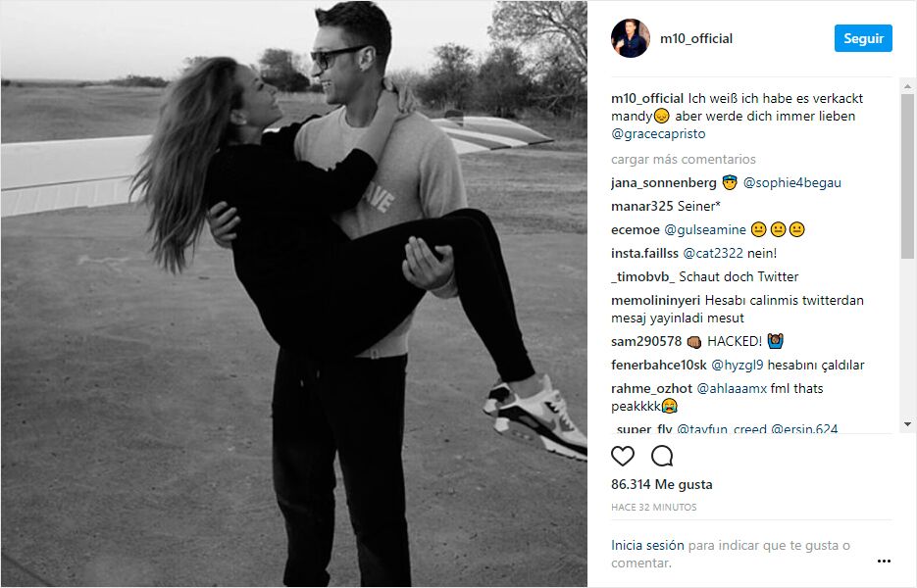This screenshot has height=588, width=917.
Task: Click the scrollbar up arrow
Action: coord(907,86)
